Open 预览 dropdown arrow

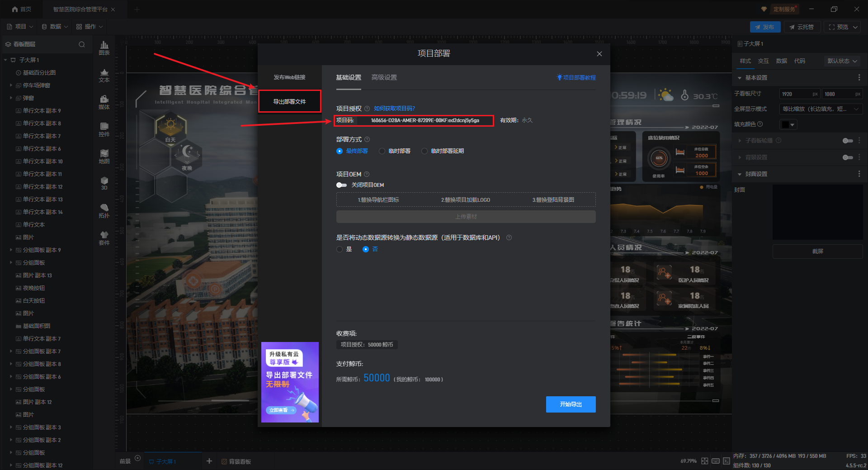click(855, 27)
